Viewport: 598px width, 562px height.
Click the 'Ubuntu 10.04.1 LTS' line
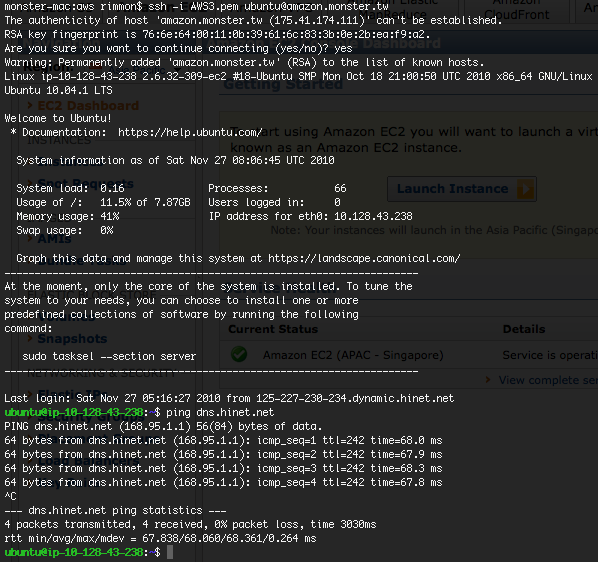coord(58,90)
